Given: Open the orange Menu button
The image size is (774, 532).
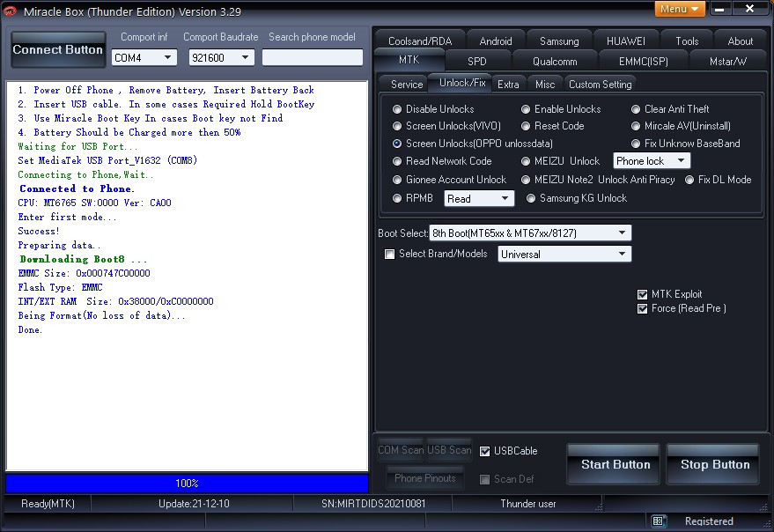Looking at the screenshot, I should click(680, 9).
